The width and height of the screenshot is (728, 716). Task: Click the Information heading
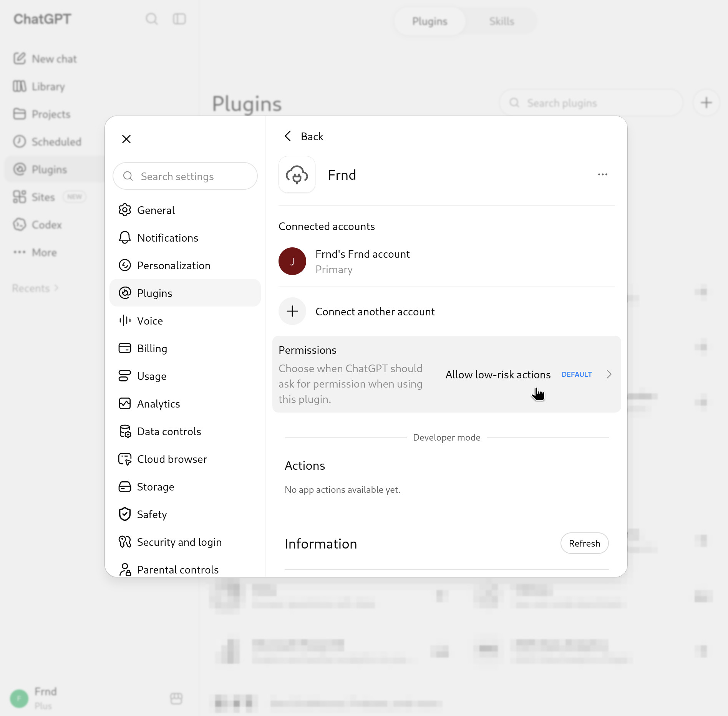point(321,544)
